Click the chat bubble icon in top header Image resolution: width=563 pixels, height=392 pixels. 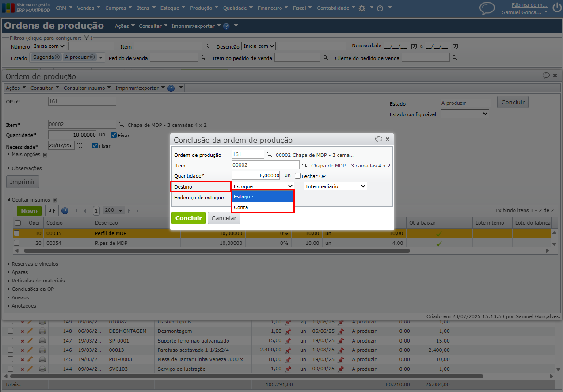[x=487, y=8]
